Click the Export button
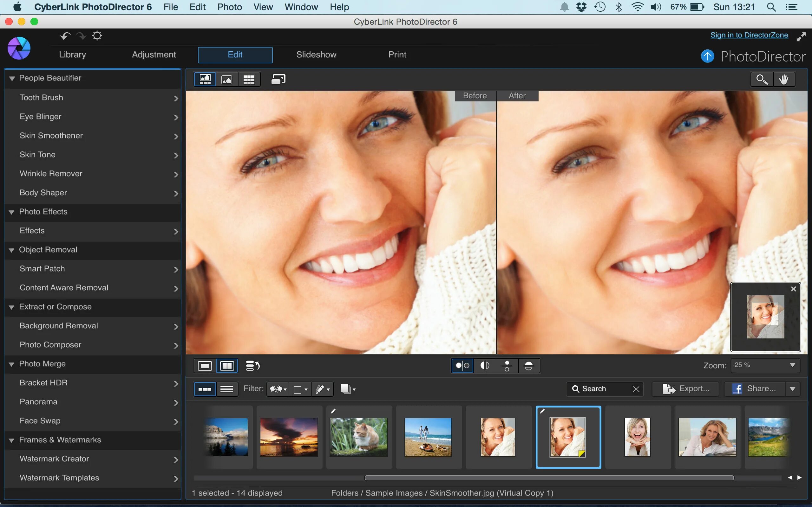Image resolution: width=812 pixels, height=507 pixels. coord(687,388)
